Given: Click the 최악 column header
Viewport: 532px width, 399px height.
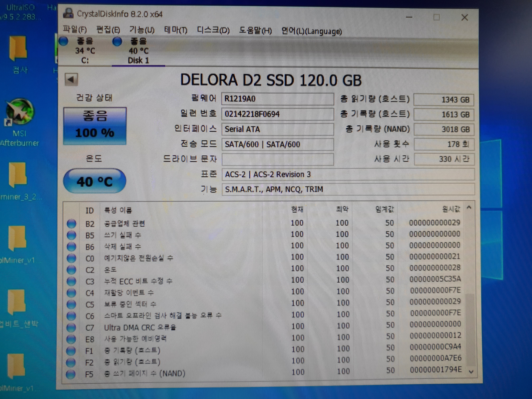Looking at the screenshot, I should click(342, 209).
